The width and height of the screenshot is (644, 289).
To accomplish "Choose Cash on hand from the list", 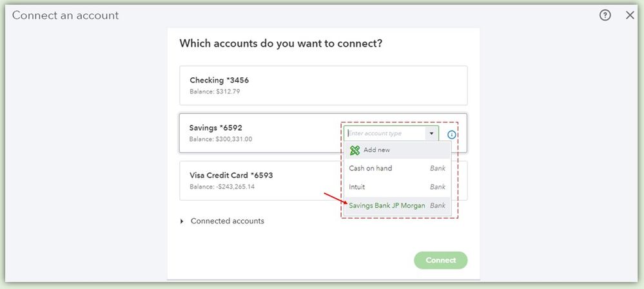I will (371, 169).
